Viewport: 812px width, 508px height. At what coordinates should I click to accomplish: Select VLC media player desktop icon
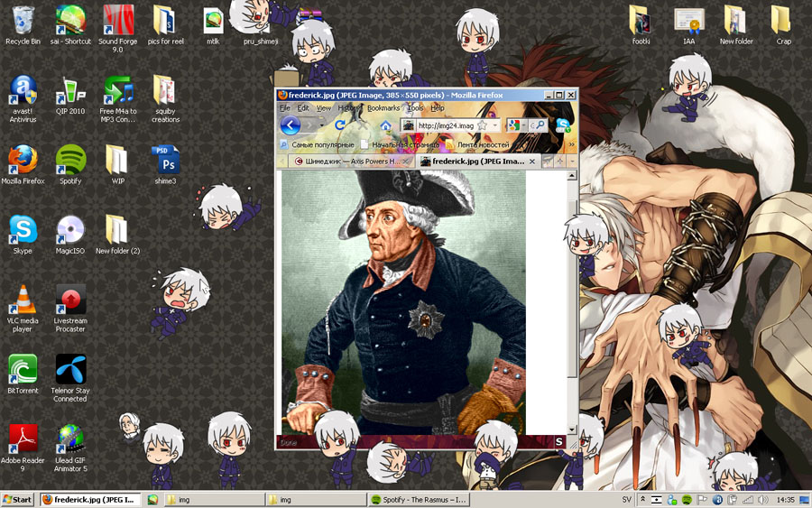click(x=23, y=308)
